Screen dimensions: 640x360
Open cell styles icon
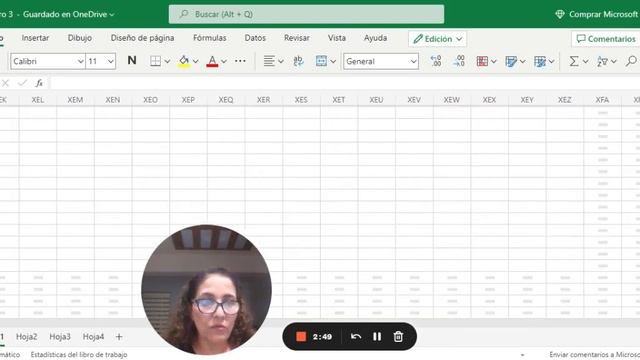[540, 61]
